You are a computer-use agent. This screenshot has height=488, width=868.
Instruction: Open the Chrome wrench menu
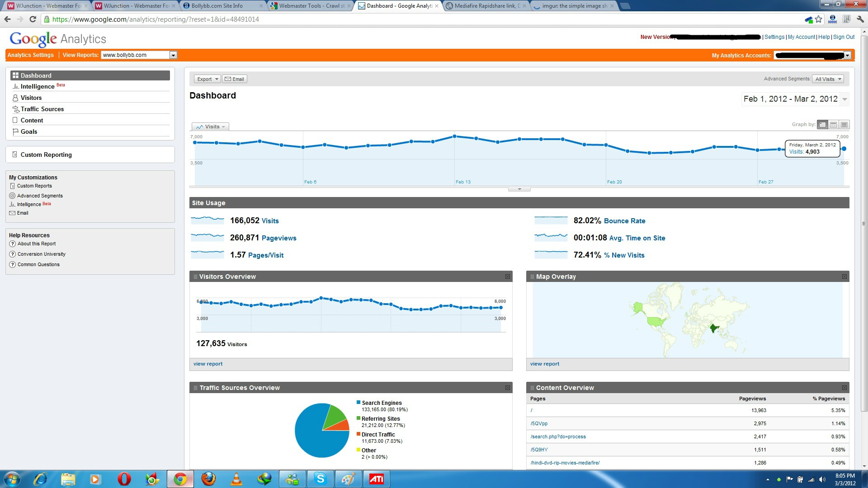tap(860, 19)
